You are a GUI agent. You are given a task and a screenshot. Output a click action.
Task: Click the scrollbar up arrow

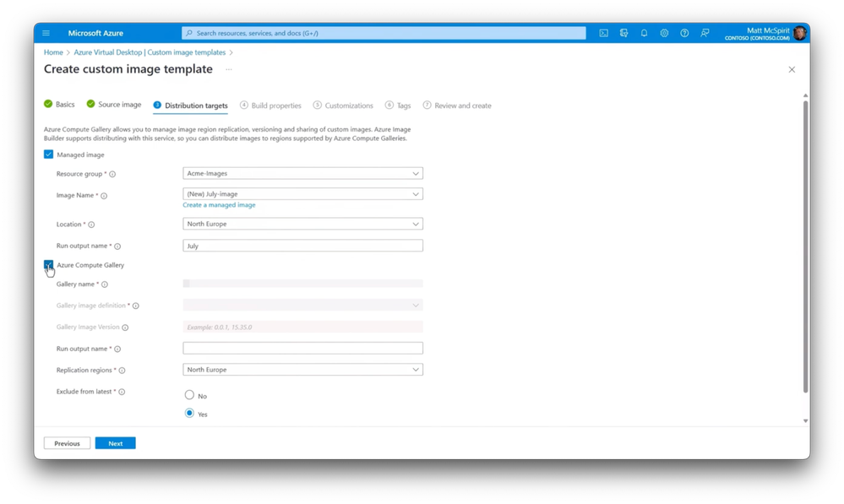point(805,95)
